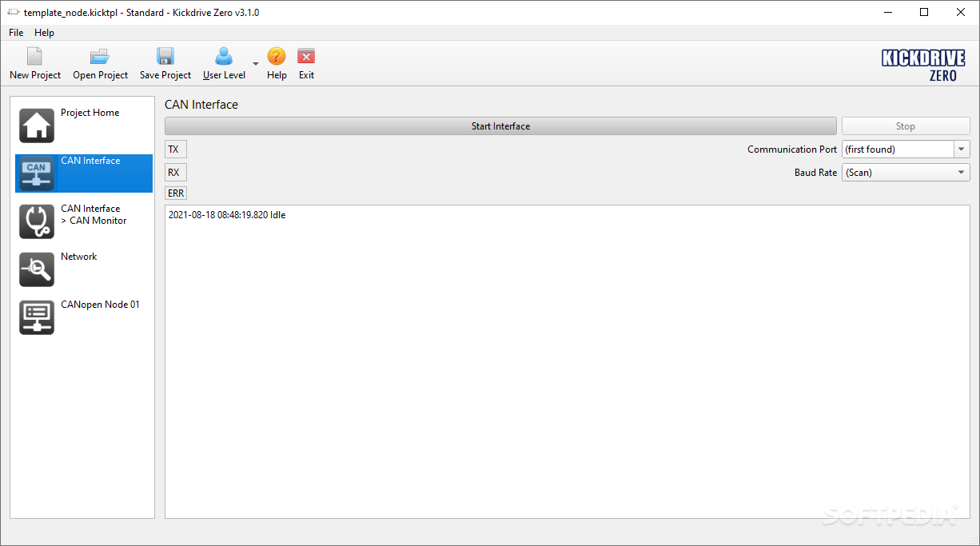980x546 pixels.
Task: Minimize the Kickdrive Zero window
Action: coord(887,12)
